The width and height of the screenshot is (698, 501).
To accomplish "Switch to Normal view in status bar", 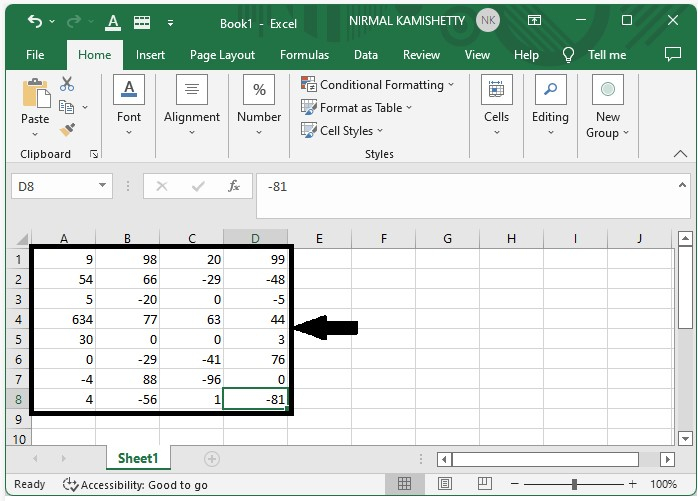I will point(405,484).
